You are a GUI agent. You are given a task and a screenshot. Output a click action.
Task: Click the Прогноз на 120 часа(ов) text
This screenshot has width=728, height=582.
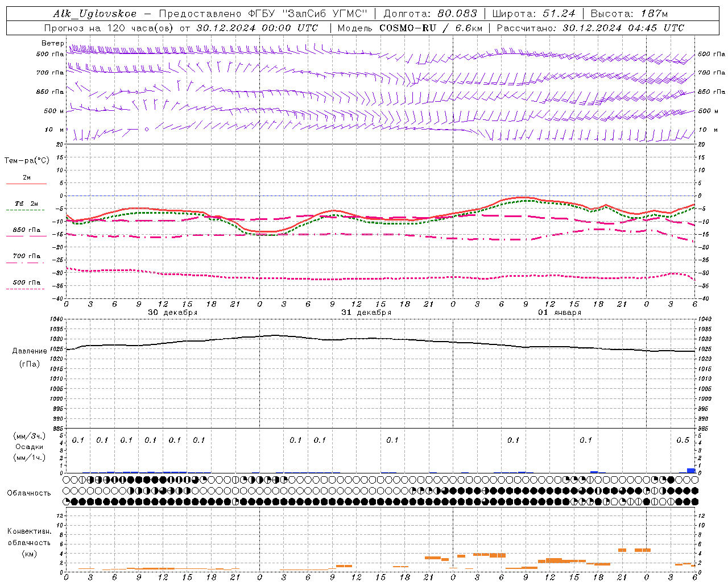109,28
